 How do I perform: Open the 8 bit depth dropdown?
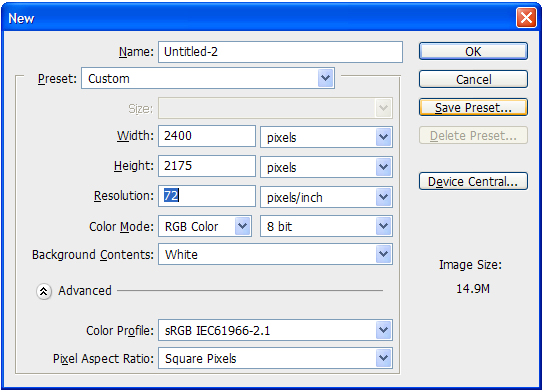click(326, 226)
